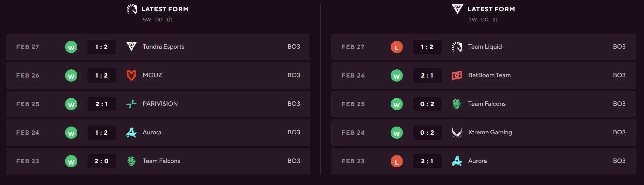
Task: Click the red L badge in the right Aurora row
Action: [x=396, y=162]
